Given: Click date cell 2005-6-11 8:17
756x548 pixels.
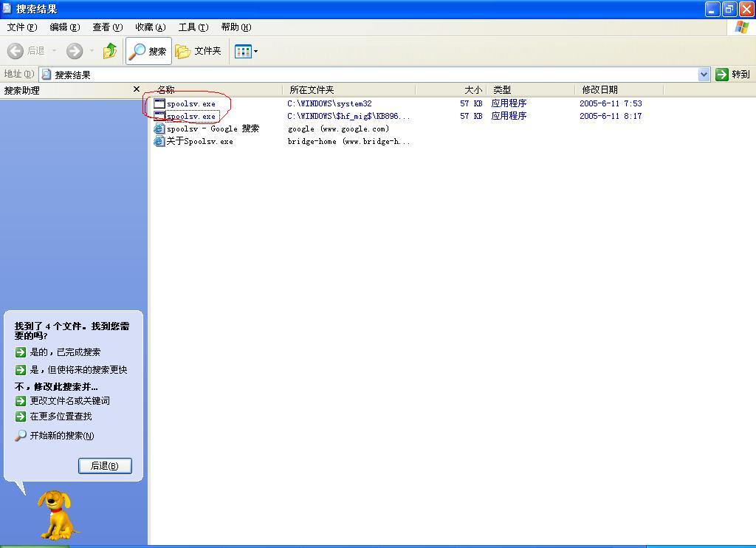Looking at the screenshot, I should pyautogui.click(x=611, y=116).
